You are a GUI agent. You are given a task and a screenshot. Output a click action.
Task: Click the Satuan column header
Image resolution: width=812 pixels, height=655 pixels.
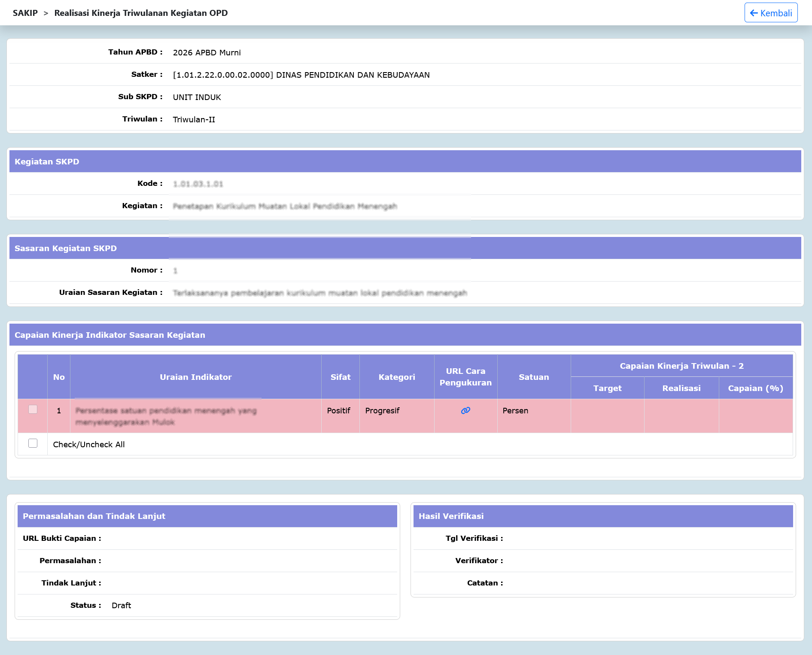coord(534,377)
